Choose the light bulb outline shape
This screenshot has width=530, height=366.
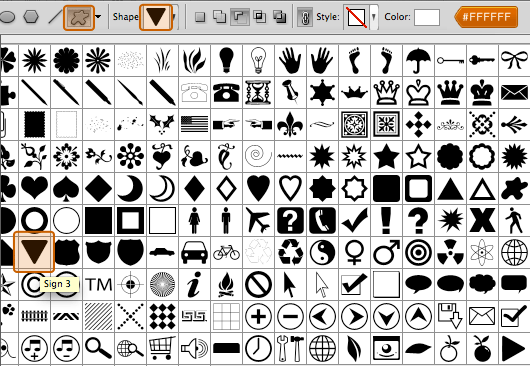tap(258, 60)
